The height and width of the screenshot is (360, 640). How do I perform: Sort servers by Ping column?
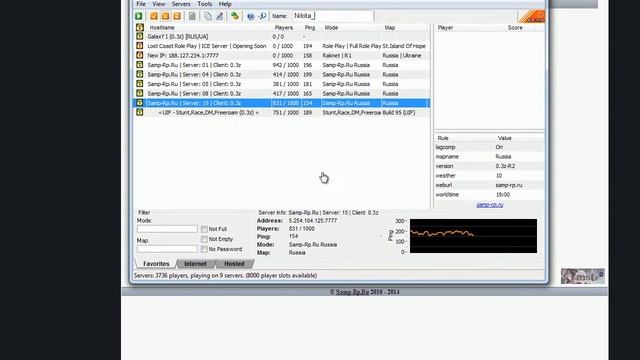coord(311,27)
